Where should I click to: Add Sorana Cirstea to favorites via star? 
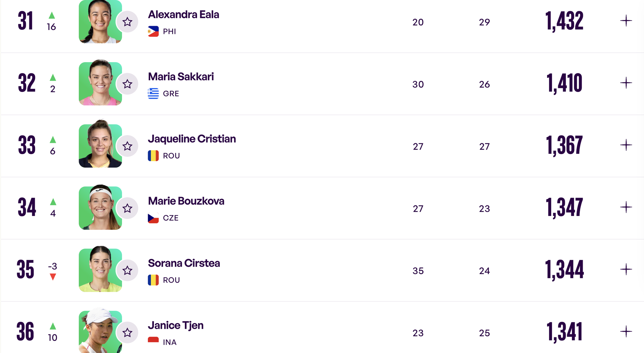[128, 270]
